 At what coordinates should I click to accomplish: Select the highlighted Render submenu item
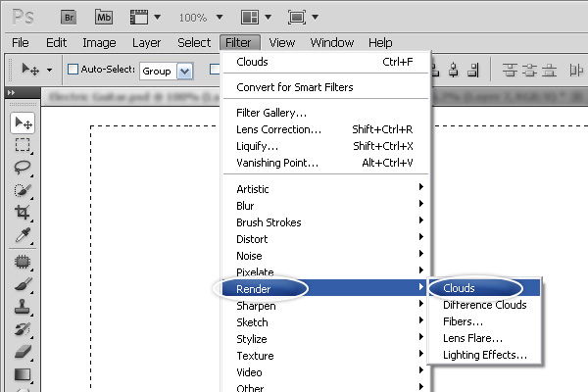pyautogui.click(x=325, y=288)
